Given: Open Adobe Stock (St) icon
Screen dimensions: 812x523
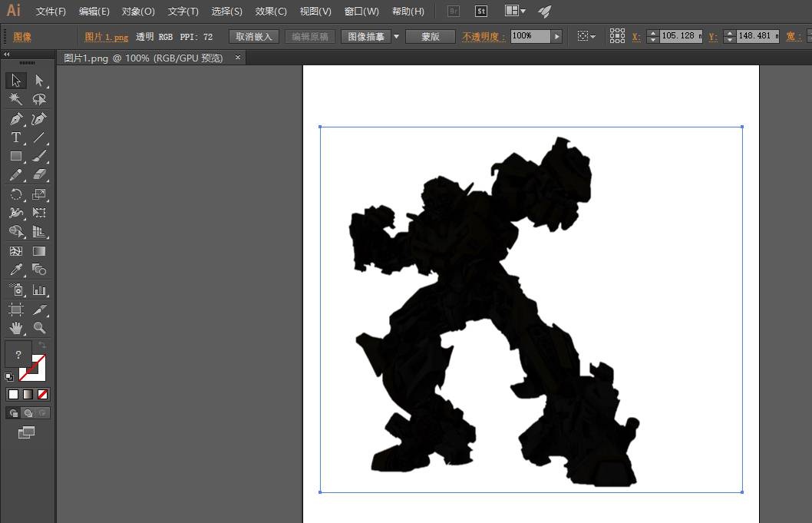Looking at the screenshot, I should [481, 12].
